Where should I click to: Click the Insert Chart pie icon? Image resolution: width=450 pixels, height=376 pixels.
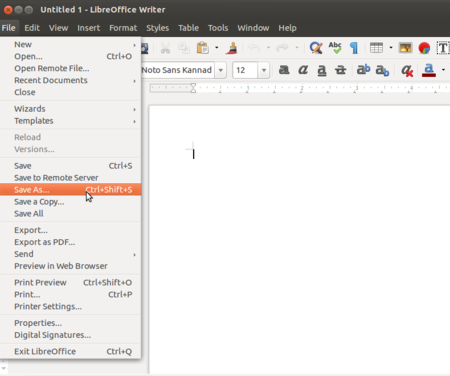pos(424,48)
